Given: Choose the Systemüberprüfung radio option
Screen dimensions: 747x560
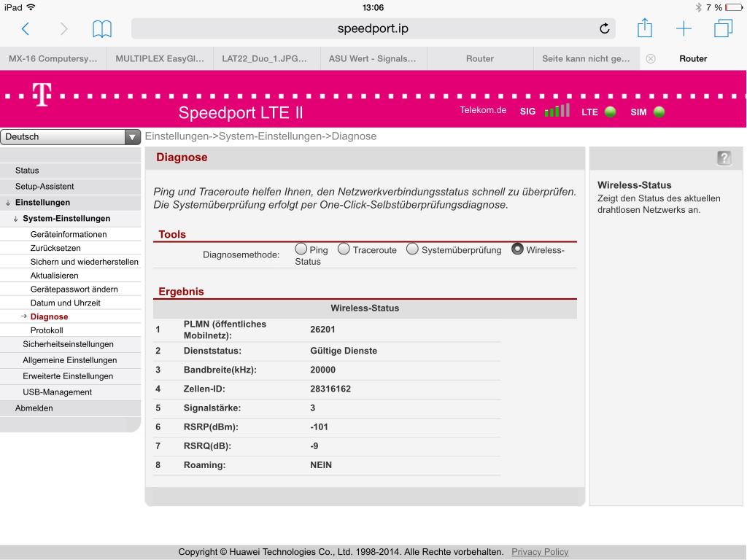Looking at the screenshot, I should pyautogui.click(x=412, y=249).
